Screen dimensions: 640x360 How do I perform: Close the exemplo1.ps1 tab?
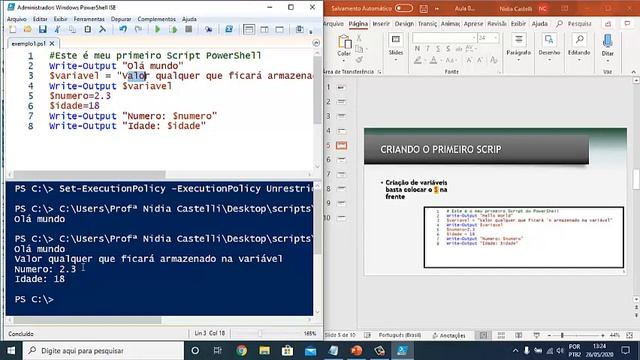[52, 43]
